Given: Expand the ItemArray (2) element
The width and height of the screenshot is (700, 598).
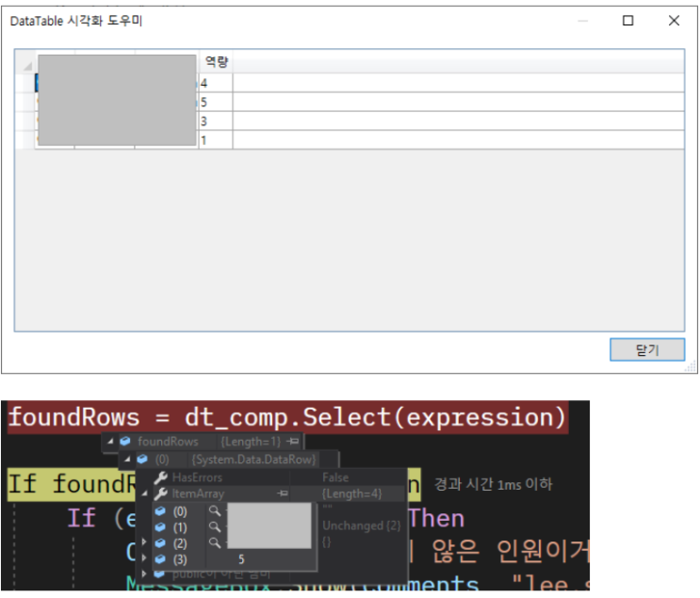Looking at the screenshot, I should 144,542.
